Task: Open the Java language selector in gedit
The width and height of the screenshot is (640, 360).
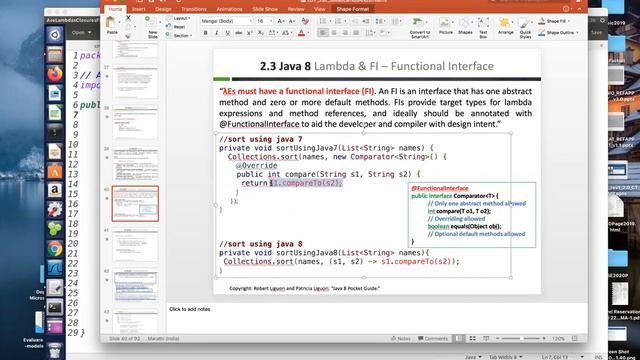Action: 473,357
